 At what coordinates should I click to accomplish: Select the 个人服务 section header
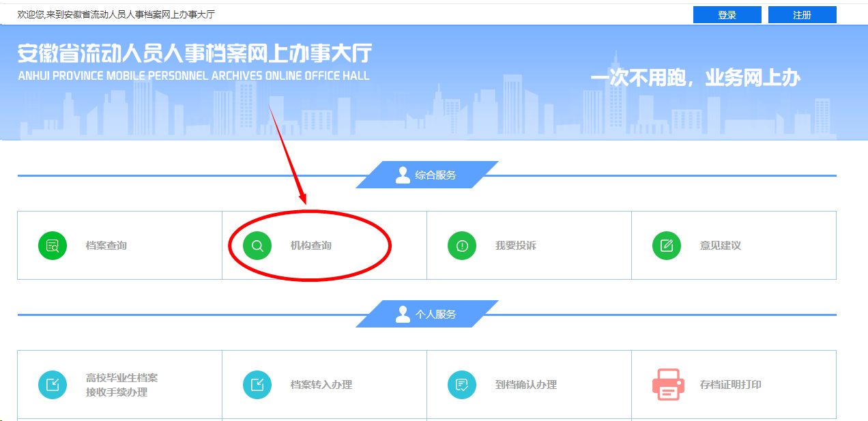[x=427, y=314]
